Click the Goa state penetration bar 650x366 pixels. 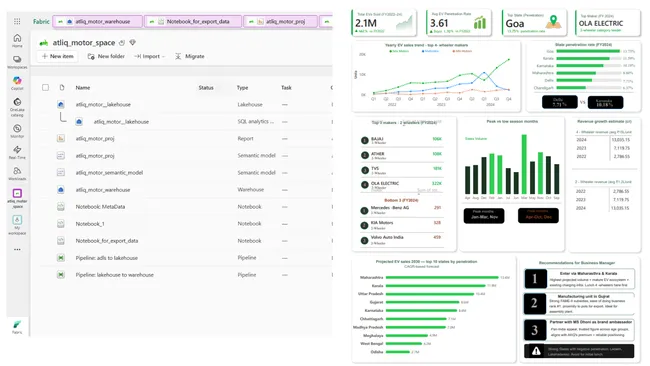tap(588, 51)
